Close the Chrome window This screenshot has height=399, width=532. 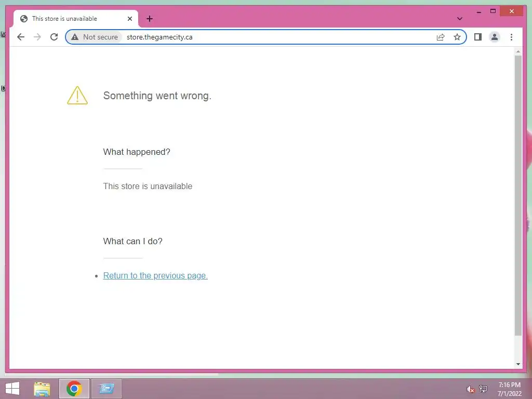512,11
